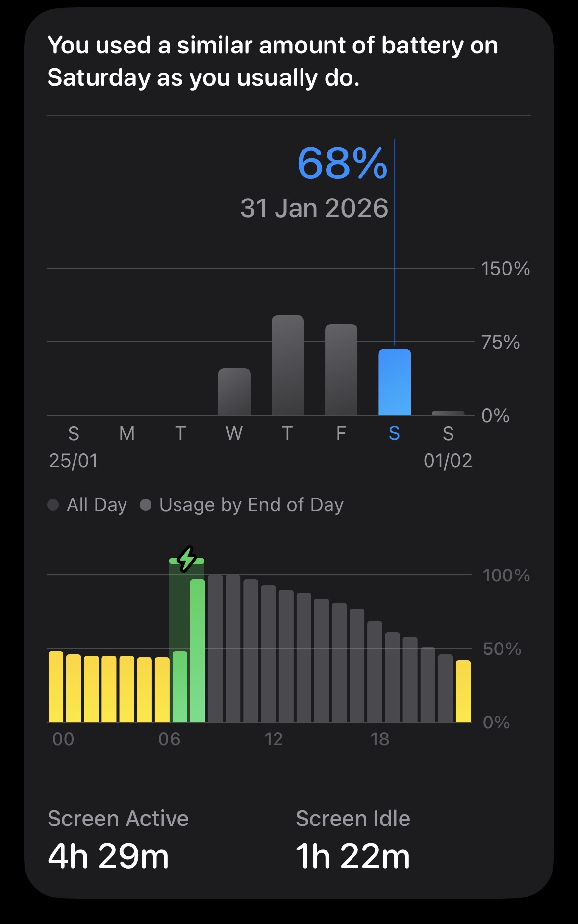
Task: Tap the Screen Active 4h 29m stat
Action: (x=118, y=839)
